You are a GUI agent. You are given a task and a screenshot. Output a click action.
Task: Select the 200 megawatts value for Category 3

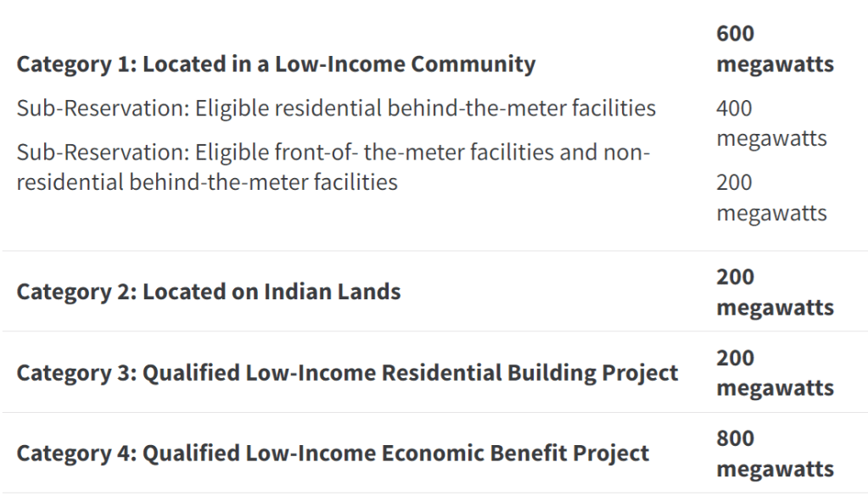(x=774, y=373)
